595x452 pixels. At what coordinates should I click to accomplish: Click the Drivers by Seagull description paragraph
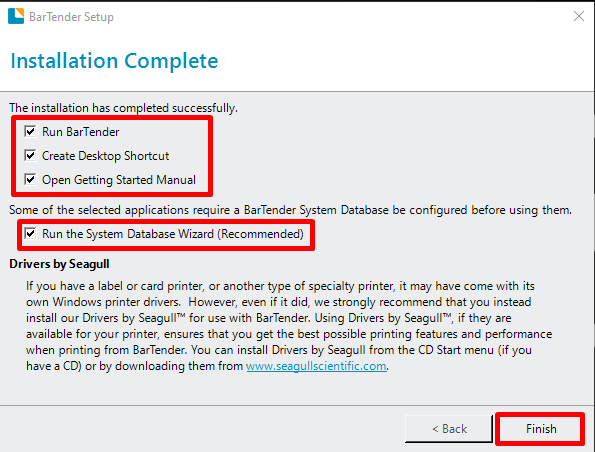tap(289, 326)
